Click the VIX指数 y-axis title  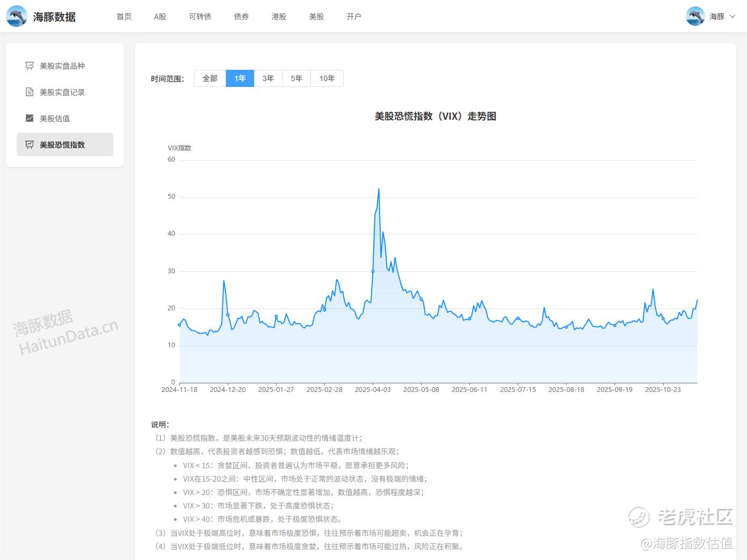pyautogui.click(x=179, y=148)
